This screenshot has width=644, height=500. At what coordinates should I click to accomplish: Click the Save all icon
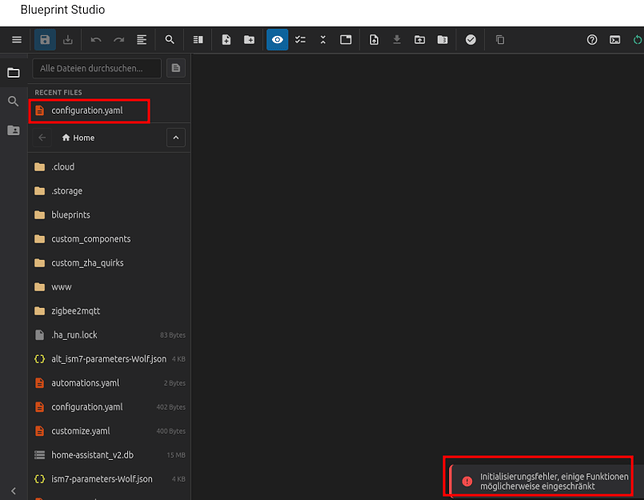pos(68,40)
